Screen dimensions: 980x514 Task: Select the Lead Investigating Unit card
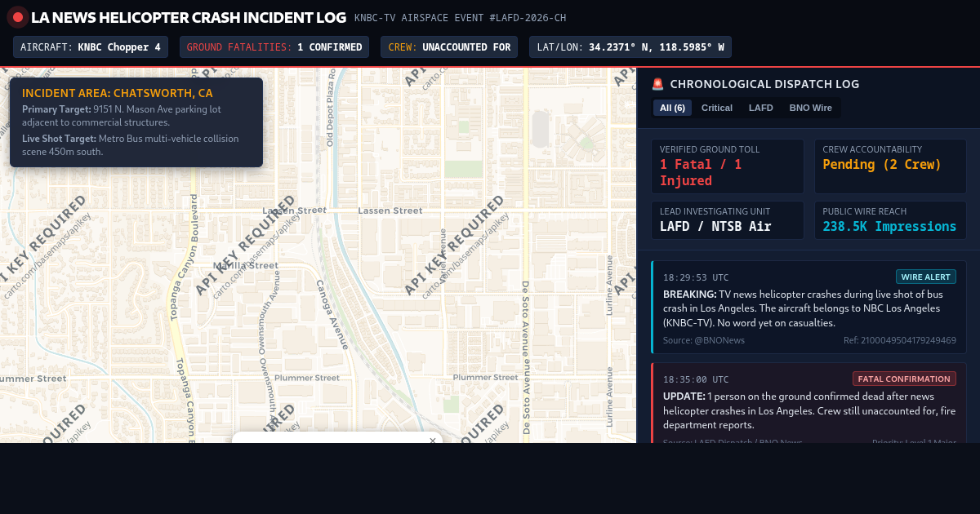tap(728, 220)
